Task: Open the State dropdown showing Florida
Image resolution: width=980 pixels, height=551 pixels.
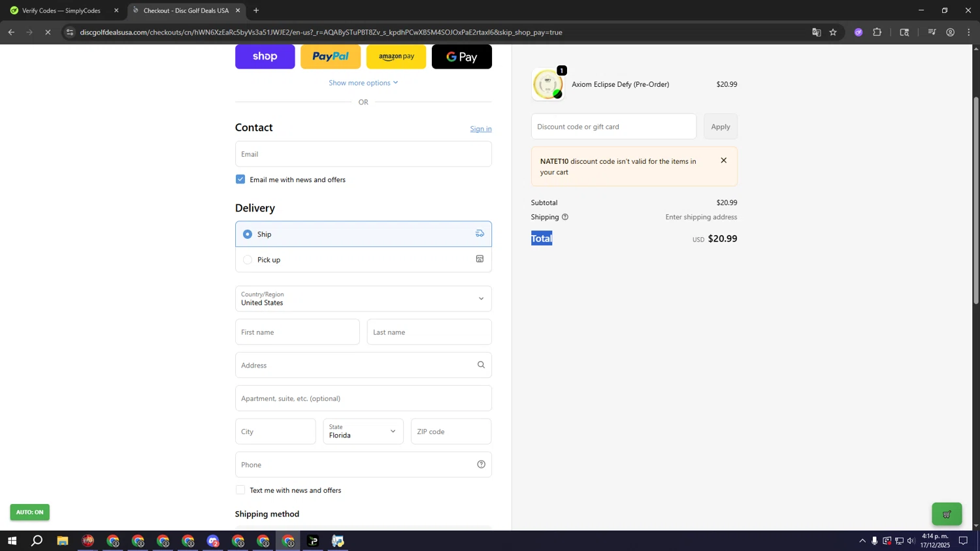Action: pos(363,432)
